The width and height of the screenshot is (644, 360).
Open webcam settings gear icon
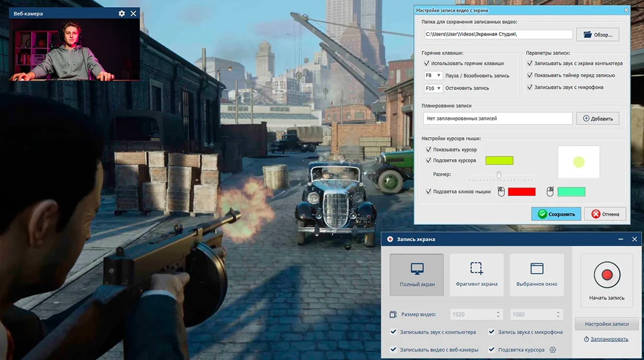pyautogui.click(x=122, y=14)
